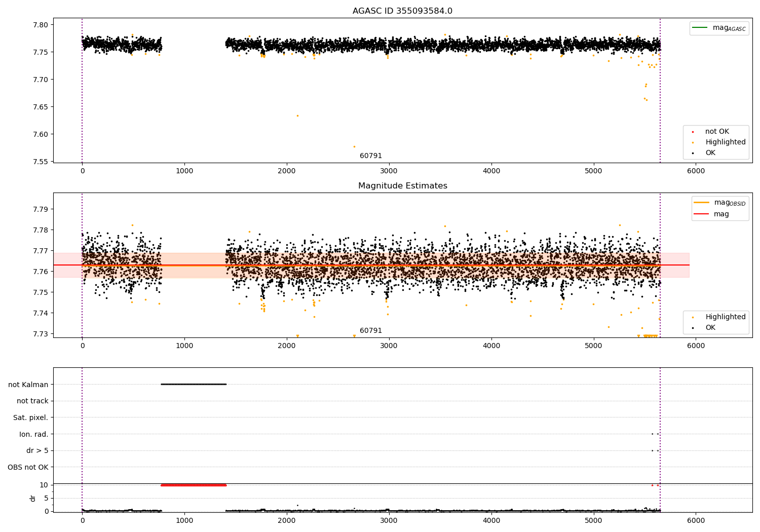
Task: Select the green mag AGASC legend line
Action: [x=700, y=28]
